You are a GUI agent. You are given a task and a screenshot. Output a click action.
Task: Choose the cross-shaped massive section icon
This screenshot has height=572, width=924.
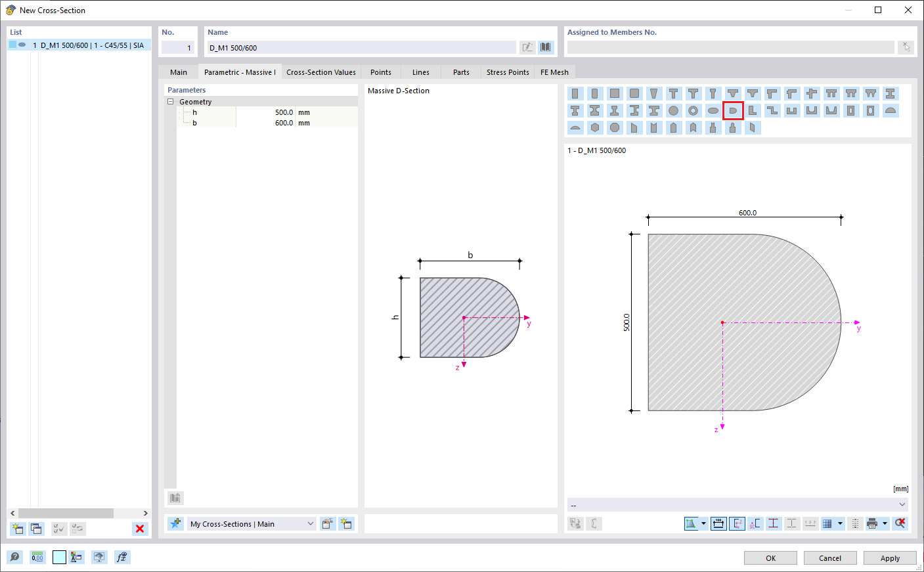(x=812, y=94)
